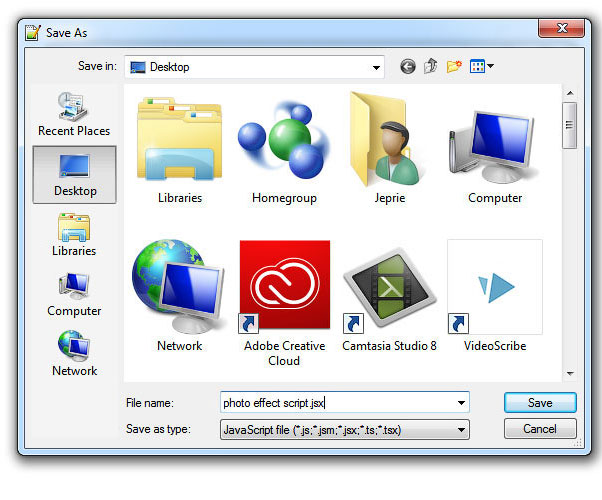Image resolution: width=602 pixels, height=500 pixels.
Task: Select Desktop in the places sidebar
Action: click(74, 175)
